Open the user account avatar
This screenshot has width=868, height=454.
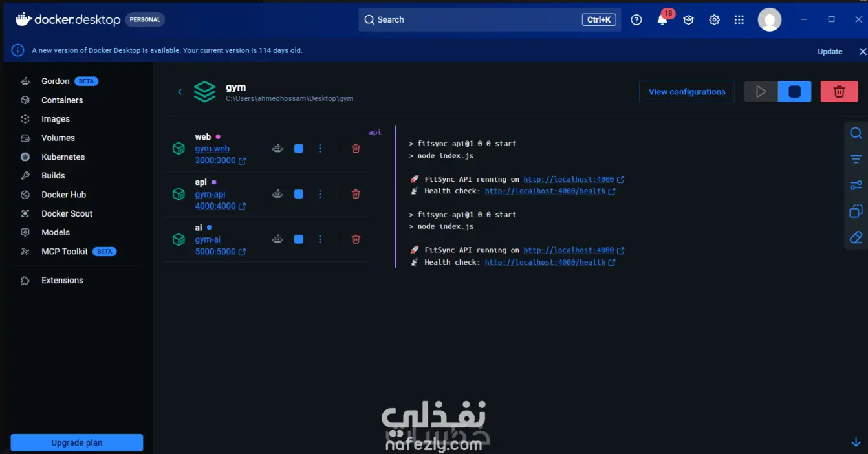(x=770, y=20)
